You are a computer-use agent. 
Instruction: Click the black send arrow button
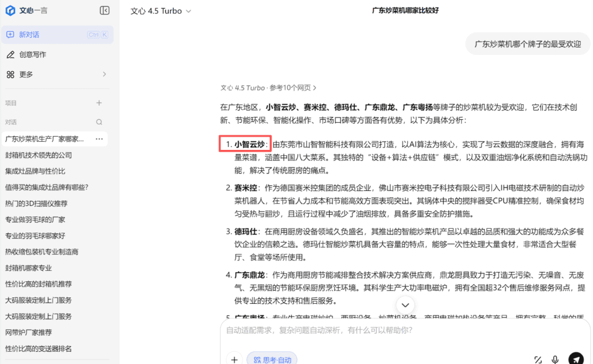click(575, 358)
